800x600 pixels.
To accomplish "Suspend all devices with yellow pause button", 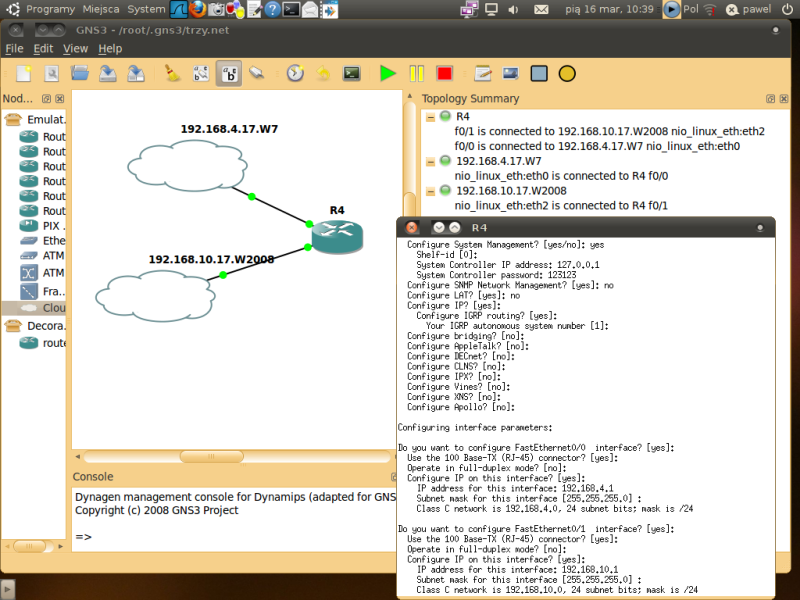I will [x=416, y=73].
